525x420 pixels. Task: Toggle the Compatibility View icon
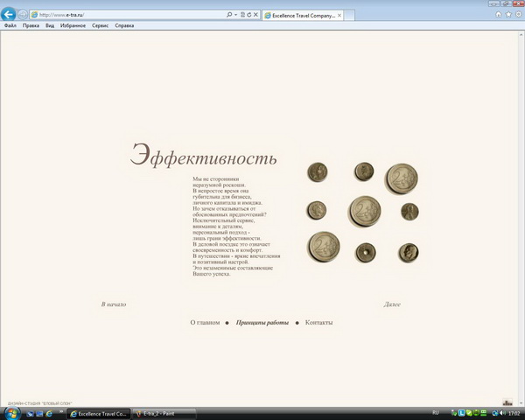242,15
